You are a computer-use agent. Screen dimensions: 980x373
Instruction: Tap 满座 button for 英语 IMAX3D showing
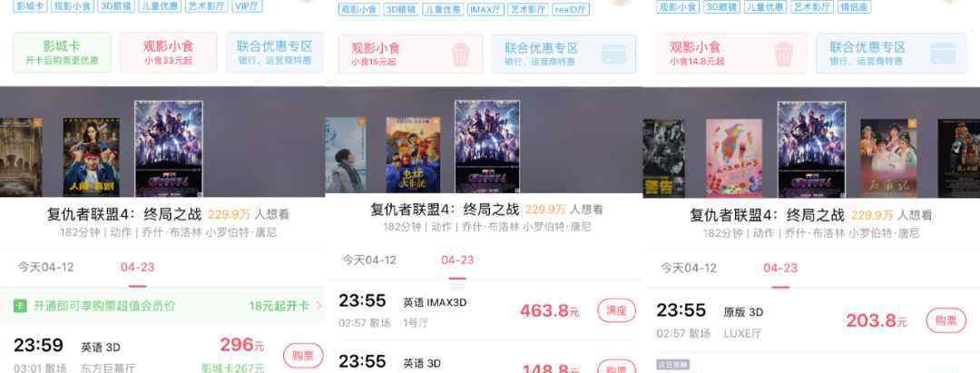tap(616, 310)
